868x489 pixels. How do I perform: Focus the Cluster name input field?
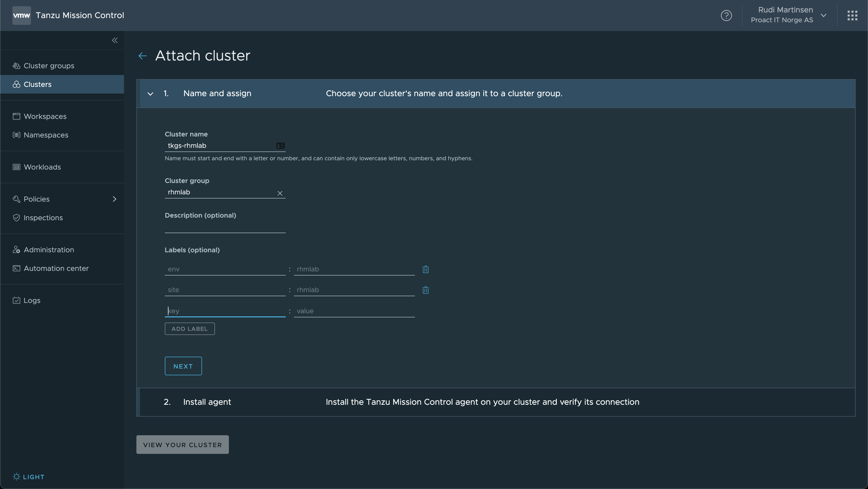[225, 146]
